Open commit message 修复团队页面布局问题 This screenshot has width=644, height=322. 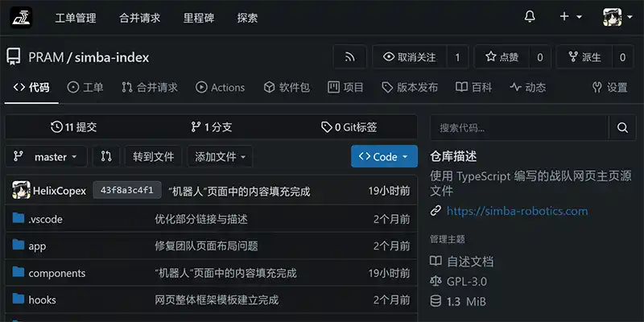click(x=207, y=246)
